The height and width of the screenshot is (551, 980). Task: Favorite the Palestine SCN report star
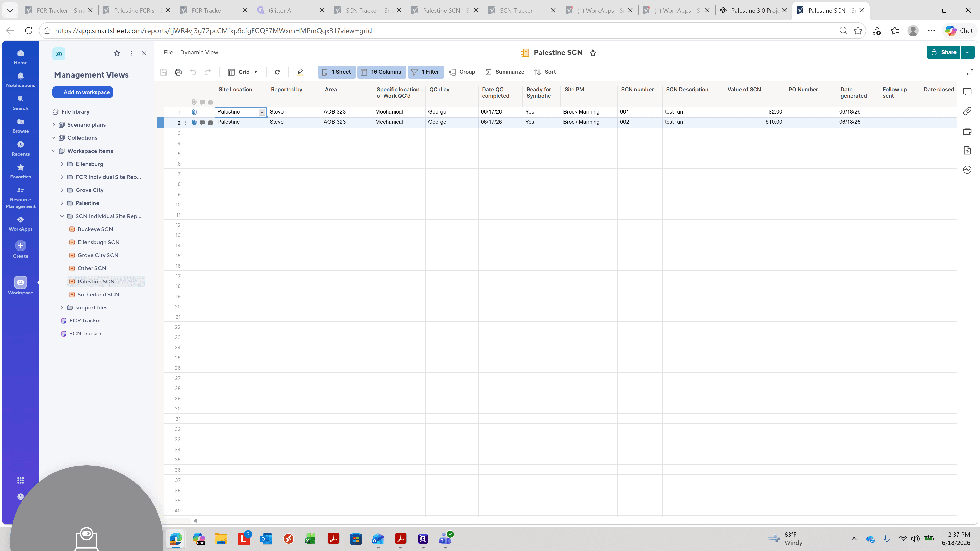593,53
